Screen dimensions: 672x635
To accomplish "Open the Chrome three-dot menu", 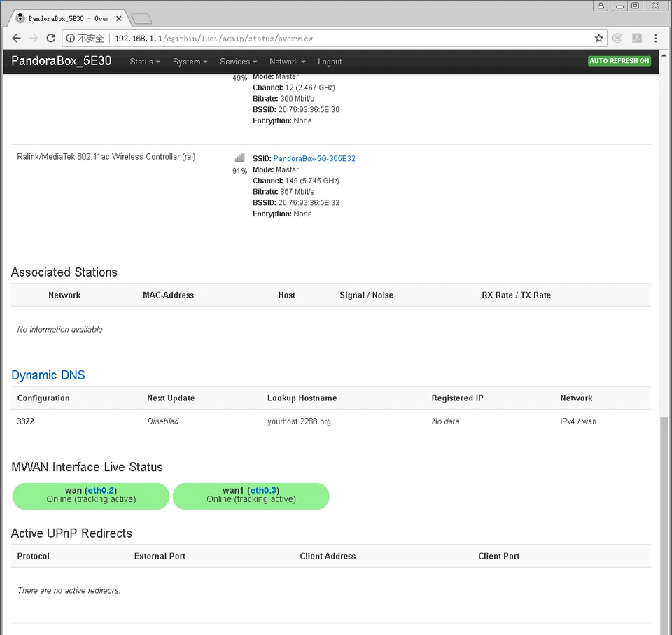I will (656, 39).
